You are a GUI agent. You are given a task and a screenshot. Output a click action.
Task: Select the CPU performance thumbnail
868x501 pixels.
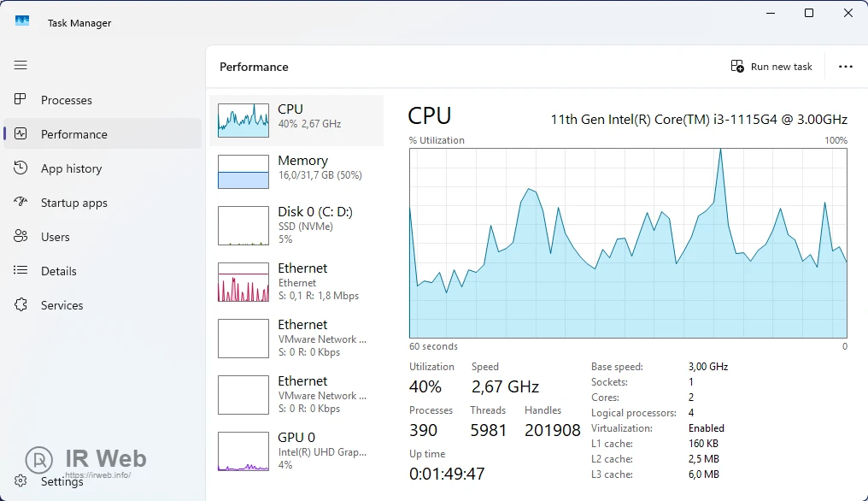pos(243,121)
